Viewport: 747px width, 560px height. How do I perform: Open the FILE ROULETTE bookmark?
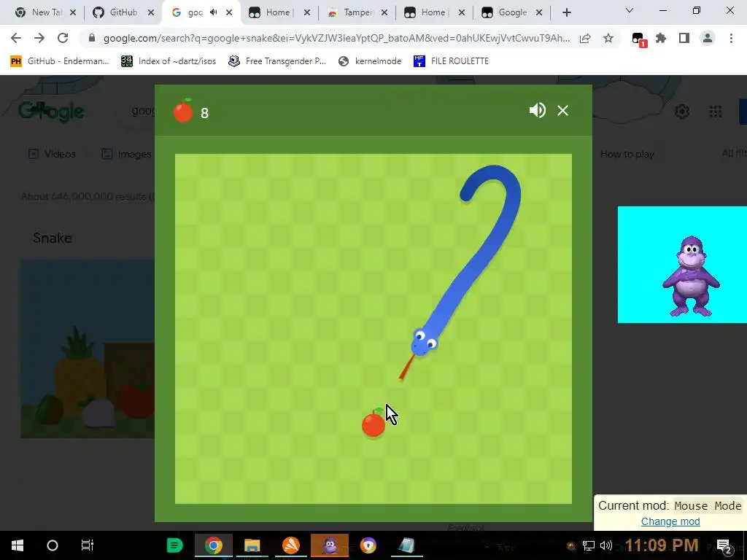(x=452, y=61)
